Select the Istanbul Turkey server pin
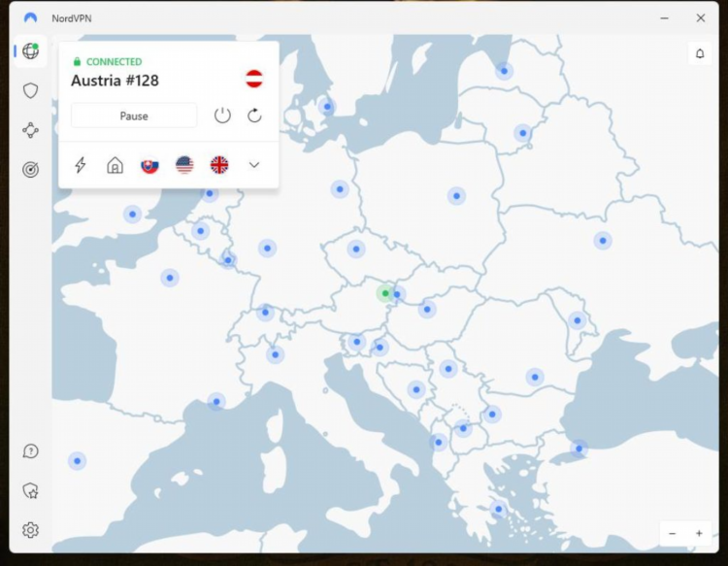Image resolution: width=728 pixels, height=566 pixels. tap(579, 449)
